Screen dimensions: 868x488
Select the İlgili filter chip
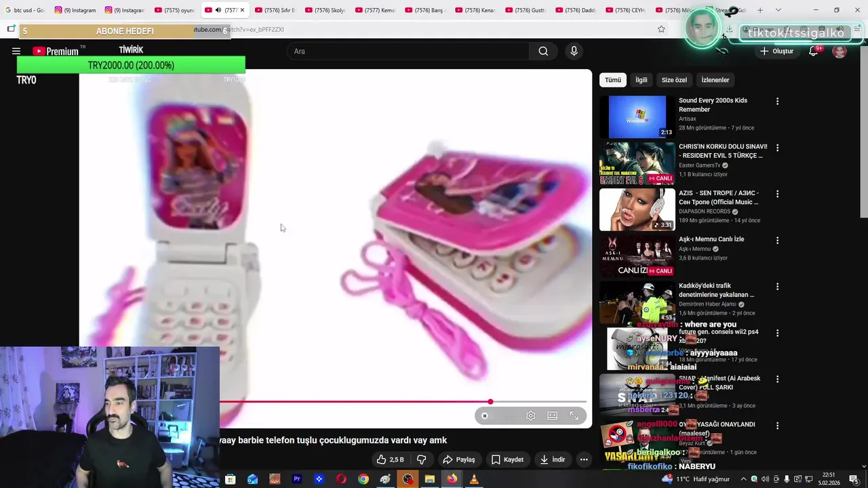[x=641, y=80]
